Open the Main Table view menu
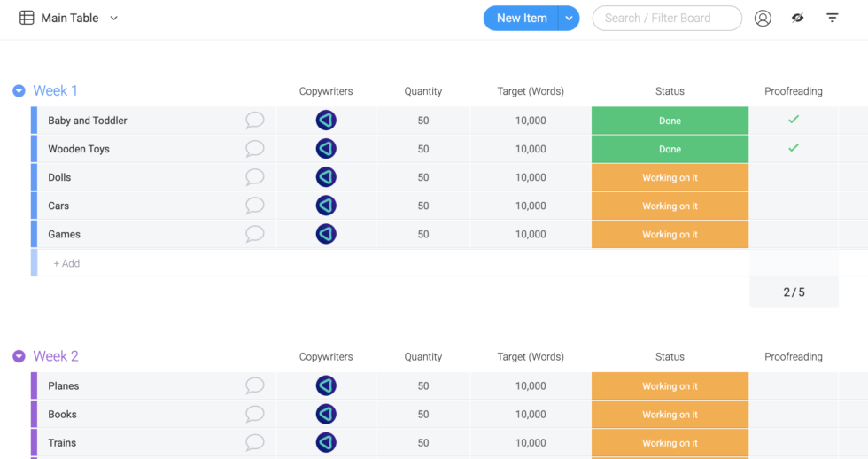This screenshot has width=868, height=459. [113, 18]
